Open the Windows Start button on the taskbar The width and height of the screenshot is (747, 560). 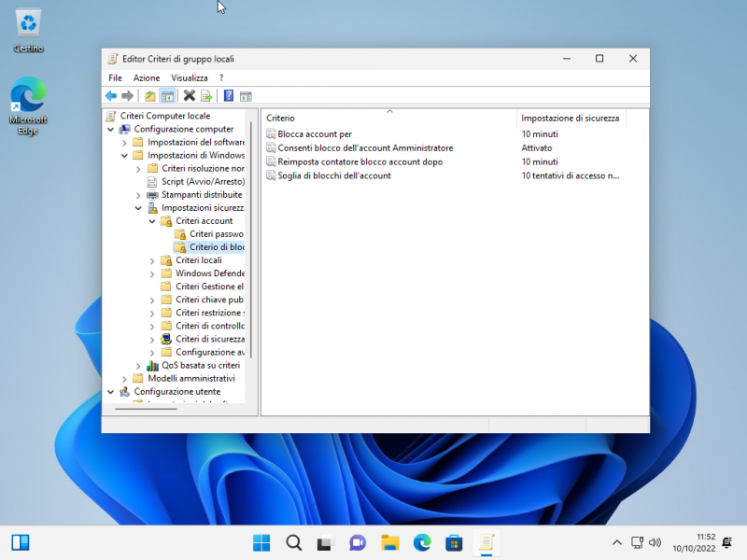261,542
